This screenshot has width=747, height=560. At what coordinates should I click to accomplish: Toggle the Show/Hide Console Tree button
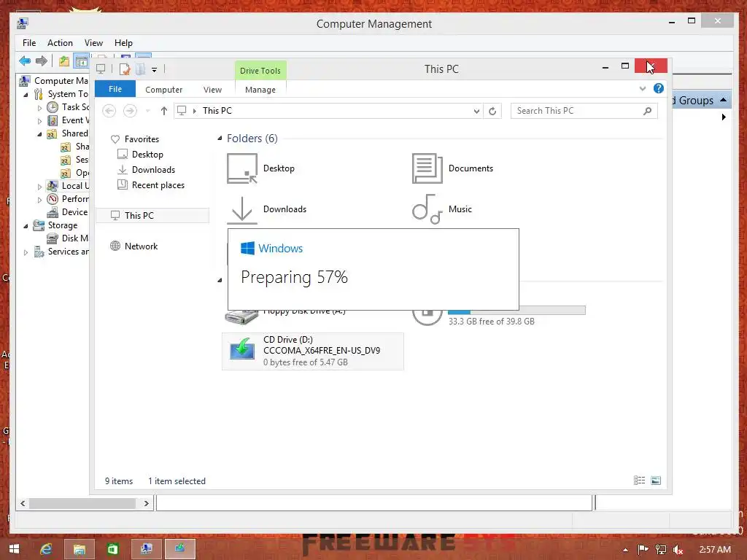pyautogui.click(x=82, y=61)
